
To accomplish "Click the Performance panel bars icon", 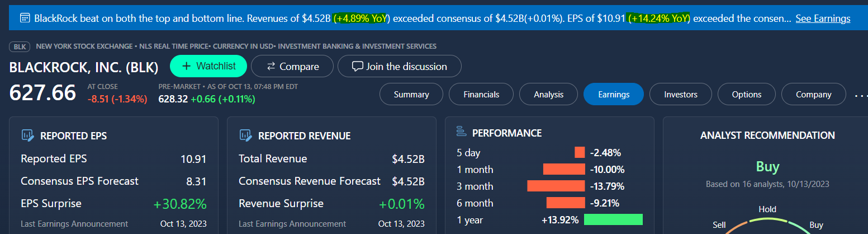I will click(461, 132).
